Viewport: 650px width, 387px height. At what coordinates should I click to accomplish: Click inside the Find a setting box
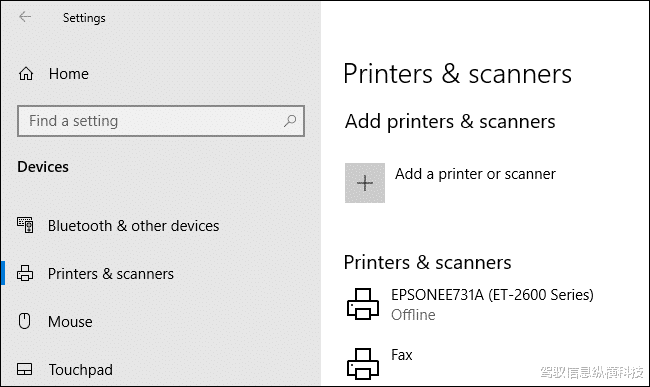[x=161, y=121]
